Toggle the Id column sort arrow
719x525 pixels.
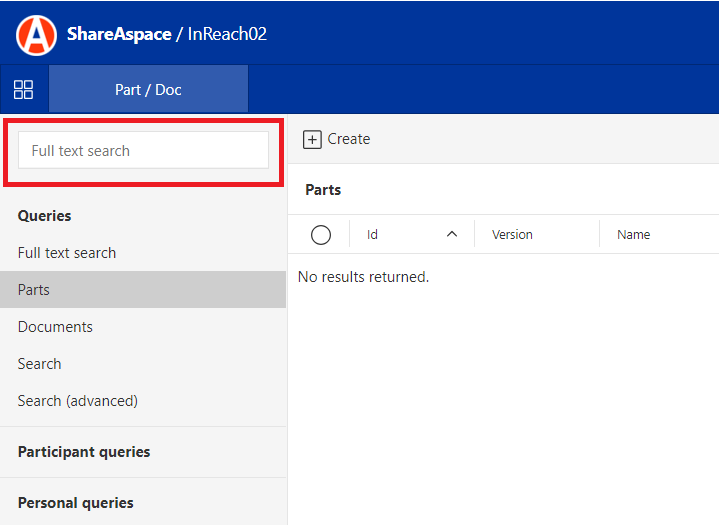452,234
